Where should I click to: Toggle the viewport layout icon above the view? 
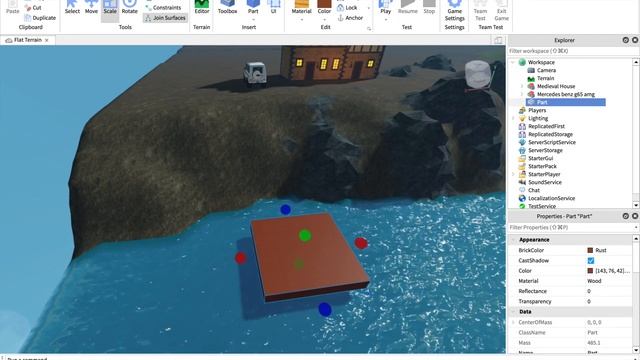point(498,40)
